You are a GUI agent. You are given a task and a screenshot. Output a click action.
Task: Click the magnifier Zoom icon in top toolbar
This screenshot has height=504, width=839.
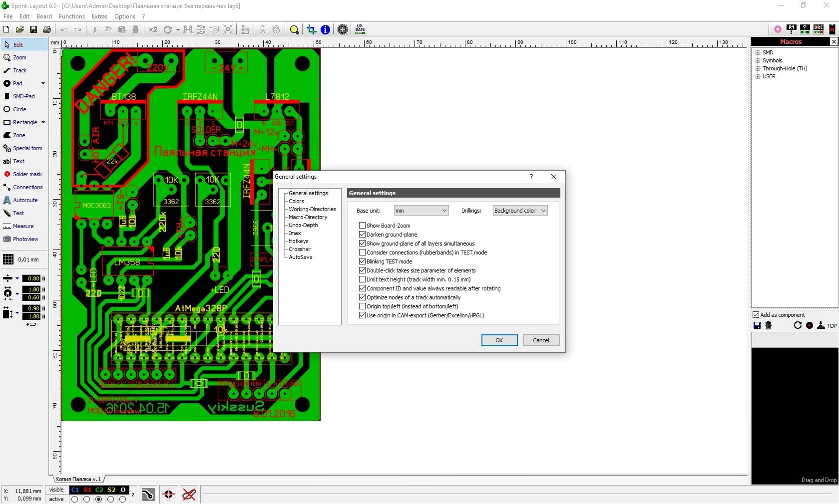[295, 29]
